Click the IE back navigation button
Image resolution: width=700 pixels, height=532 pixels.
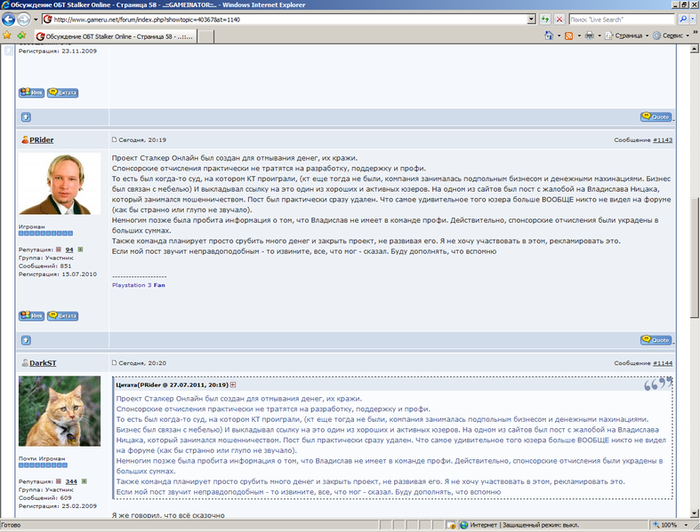pyautogui.click(x=10, y=19)
